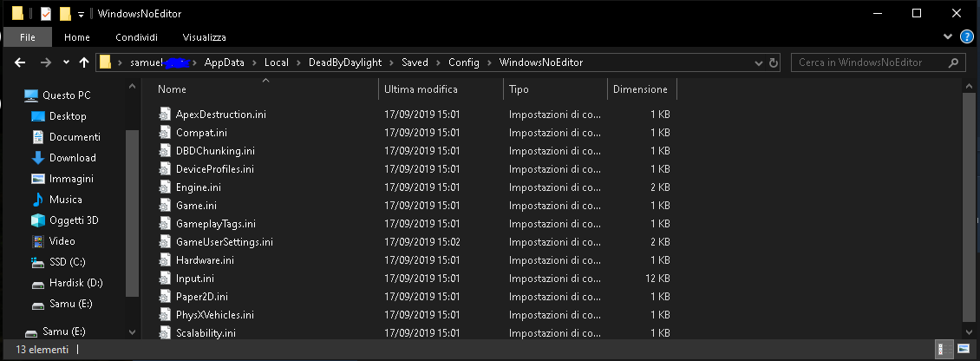Click the back navigation arrow
The width and height of the screenshot is (980, 361).
click(x=20, y=62)
